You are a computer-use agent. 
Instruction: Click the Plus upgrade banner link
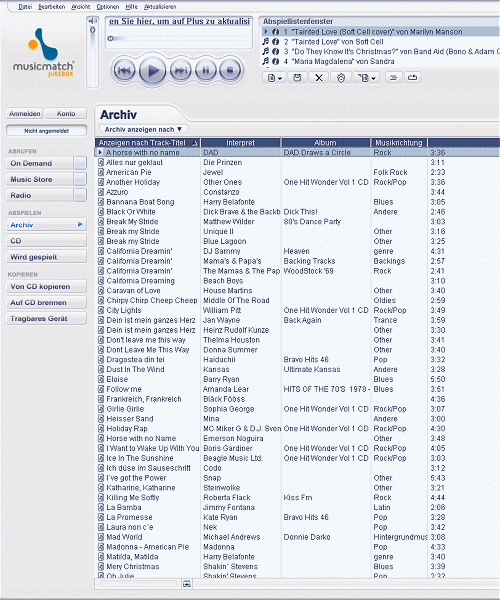[x=179, y=21]
